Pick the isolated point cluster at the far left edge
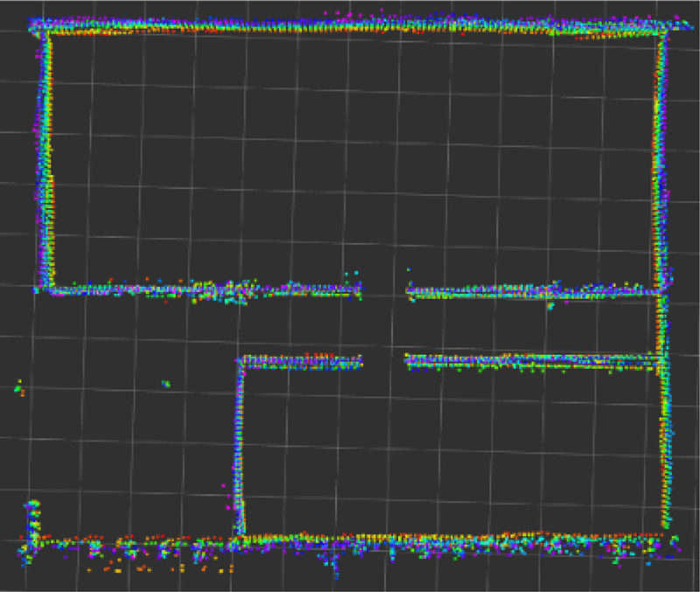700x592 pixels. [x=17, y=388]
